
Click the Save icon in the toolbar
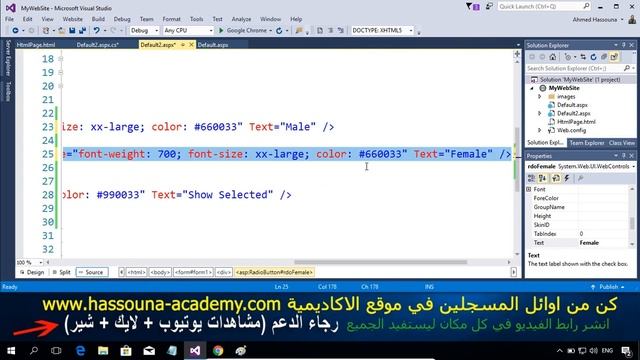[72, 31]
